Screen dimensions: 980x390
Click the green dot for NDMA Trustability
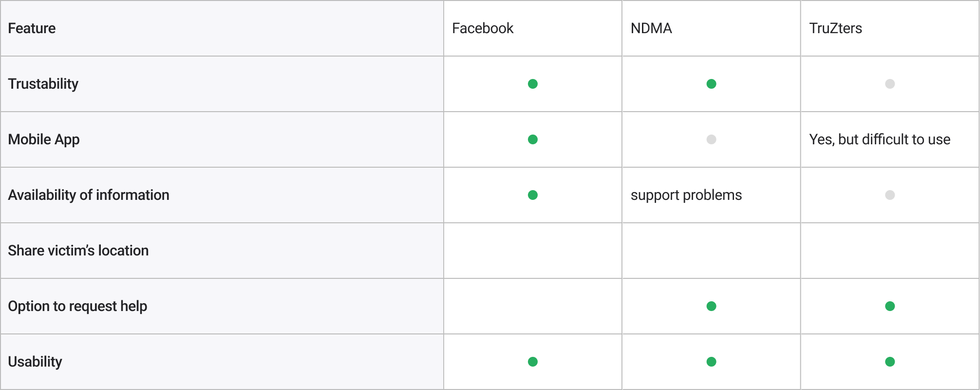711,84
